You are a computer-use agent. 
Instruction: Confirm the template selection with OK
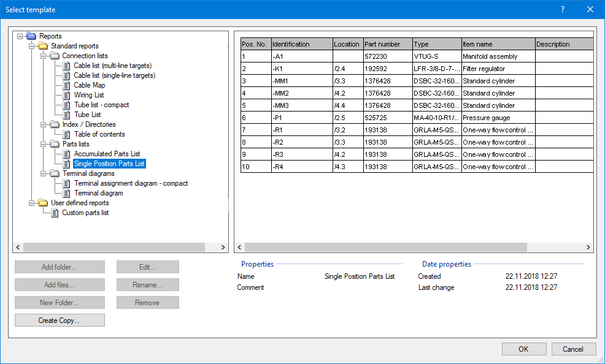(524, 349)
